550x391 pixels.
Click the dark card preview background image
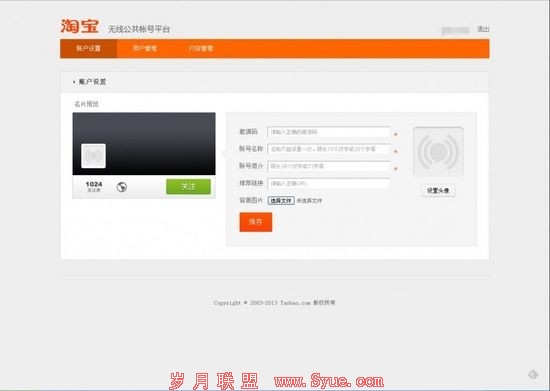click(x=144, y=144)
